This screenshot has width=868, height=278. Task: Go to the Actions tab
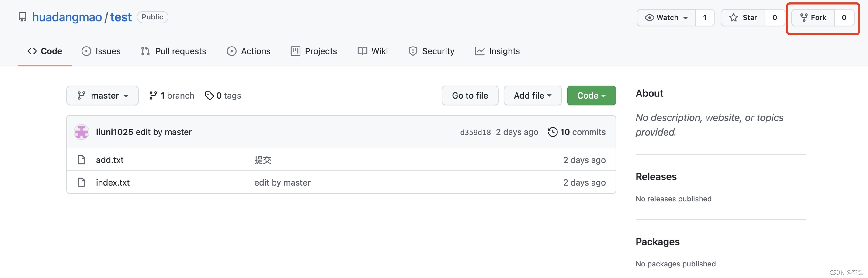(x=249, y=51)
